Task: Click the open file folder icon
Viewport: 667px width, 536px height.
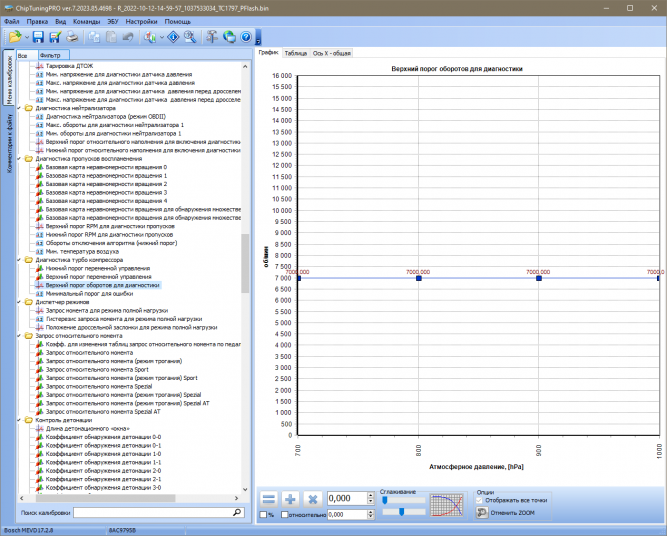Action: click(x=15, y=37)
